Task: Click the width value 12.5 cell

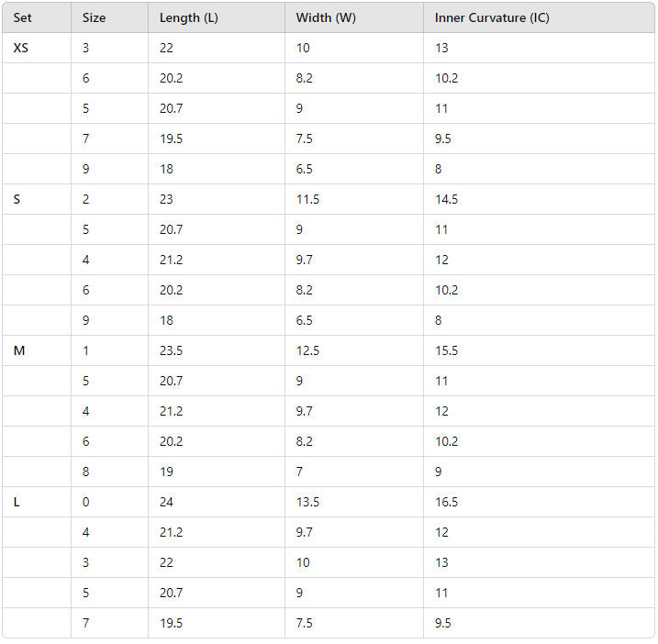Action: [x=307, y=350]
